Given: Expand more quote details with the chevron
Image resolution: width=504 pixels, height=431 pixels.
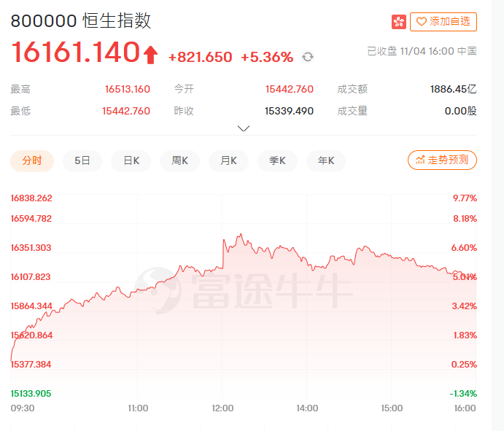Looking at the screenshot, I should click(244, 128).
